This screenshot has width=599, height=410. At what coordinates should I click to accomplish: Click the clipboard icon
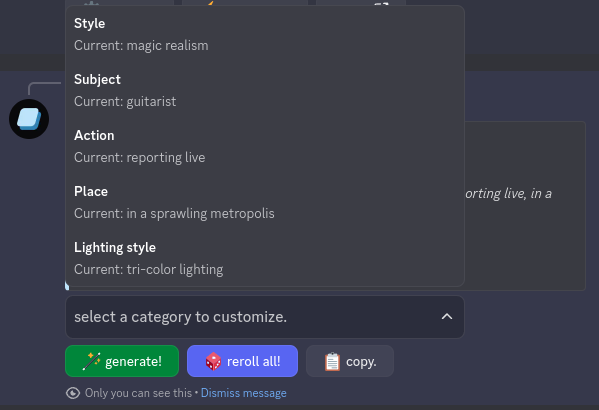click(332, 361)
